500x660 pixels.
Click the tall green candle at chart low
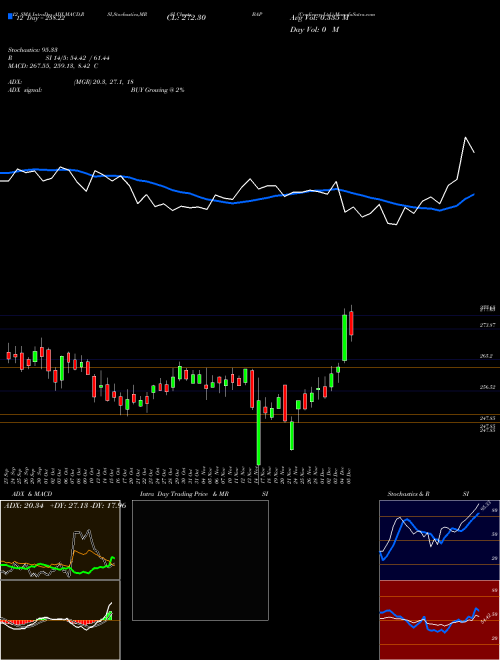[258, 433]
